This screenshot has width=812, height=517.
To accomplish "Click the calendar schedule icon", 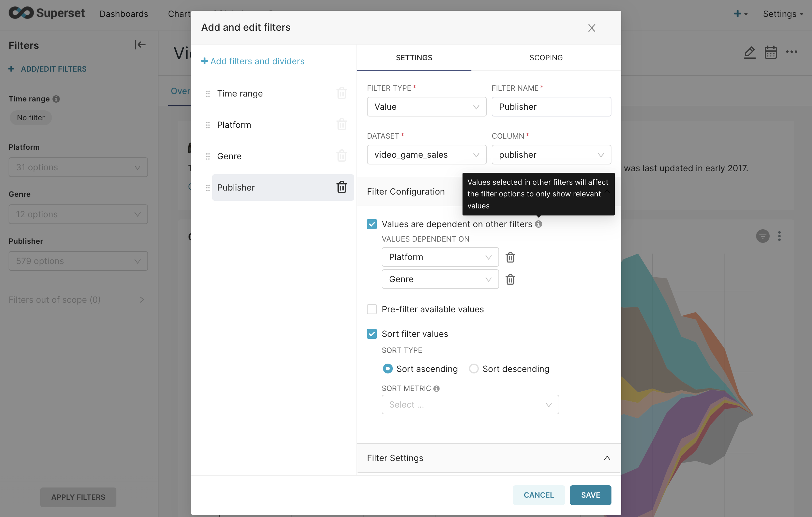I will pos(771,52).
